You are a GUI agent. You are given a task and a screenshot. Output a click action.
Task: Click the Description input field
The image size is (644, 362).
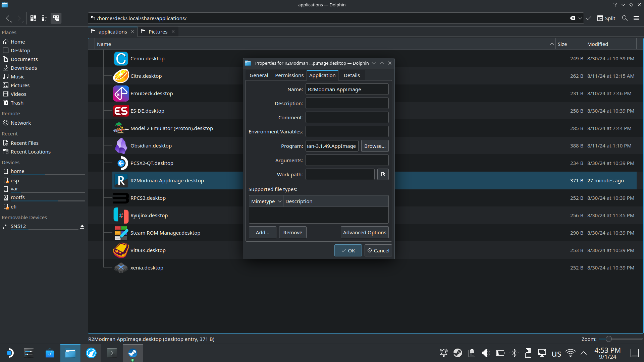[347, 104]
